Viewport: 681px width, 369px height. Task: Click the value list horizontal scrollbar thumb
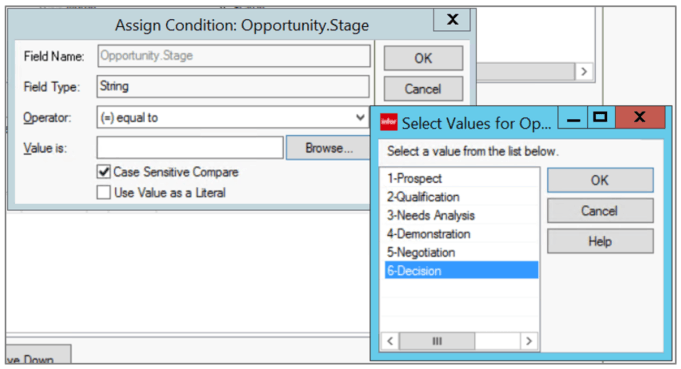pos(437,341)
